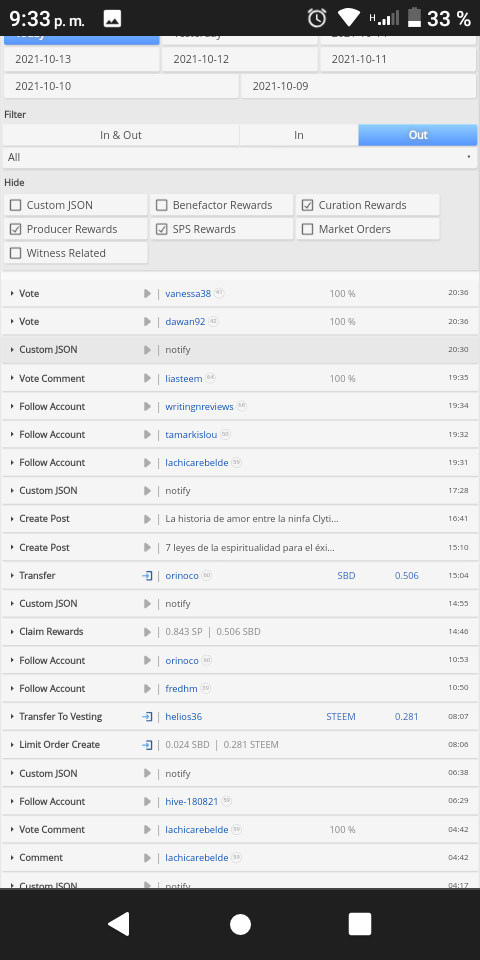The height and width of the screenshot is (960, 480).
Task: Uncheck the Curation Rewards checkbox
Action: [307, 205]
